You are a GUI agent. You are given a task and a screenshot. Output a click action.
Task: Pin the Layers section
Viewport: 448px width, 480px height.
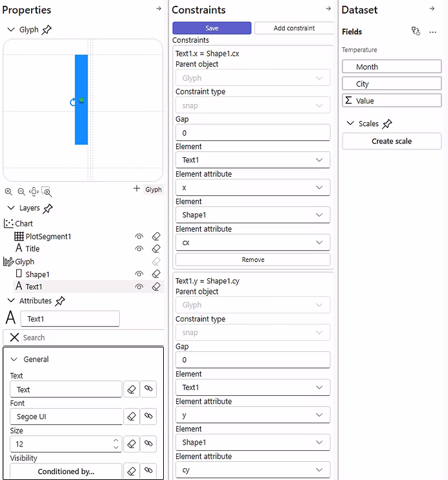(48, 208)
